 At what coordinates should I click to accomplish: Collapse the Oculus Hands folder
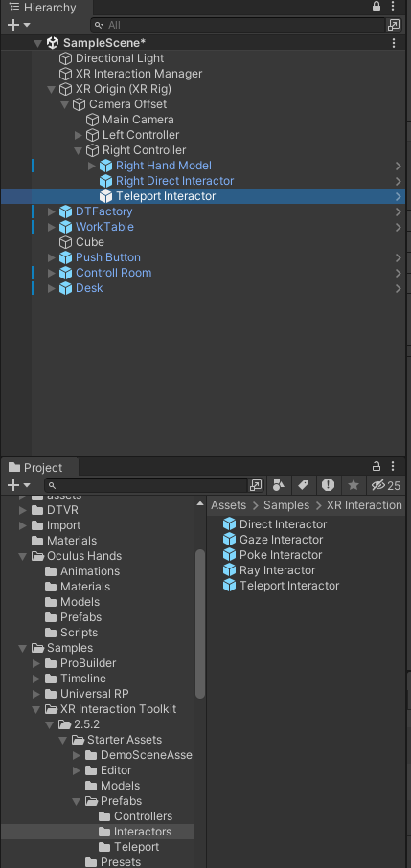click(x=23, y=556)
